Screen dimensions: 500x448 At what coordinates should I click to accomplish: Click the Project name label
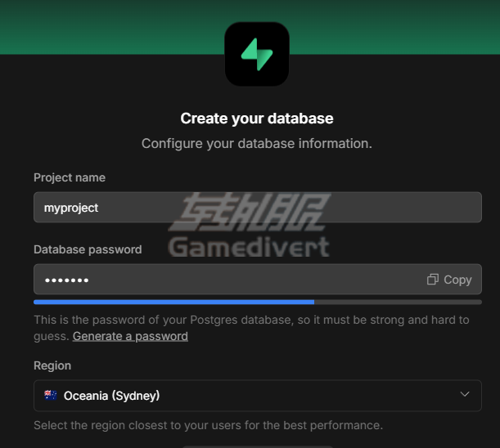(x=70, y=177)
